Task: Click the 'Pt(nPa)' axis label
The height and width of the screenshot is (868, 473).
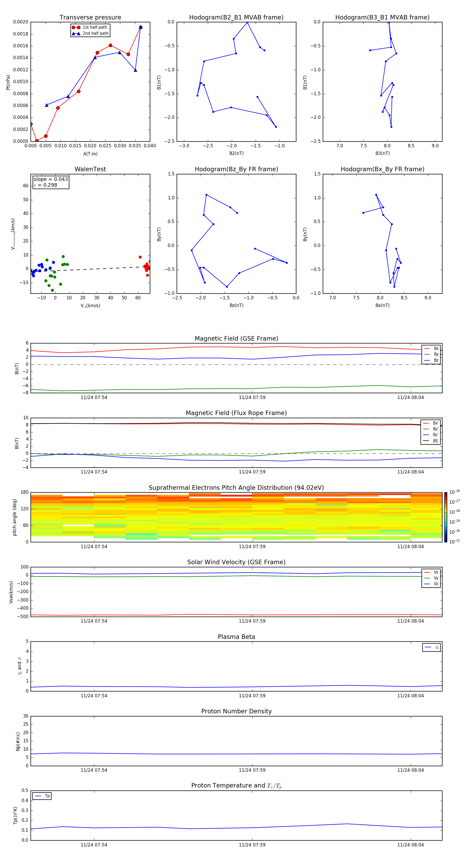Action: coord(8,82)
